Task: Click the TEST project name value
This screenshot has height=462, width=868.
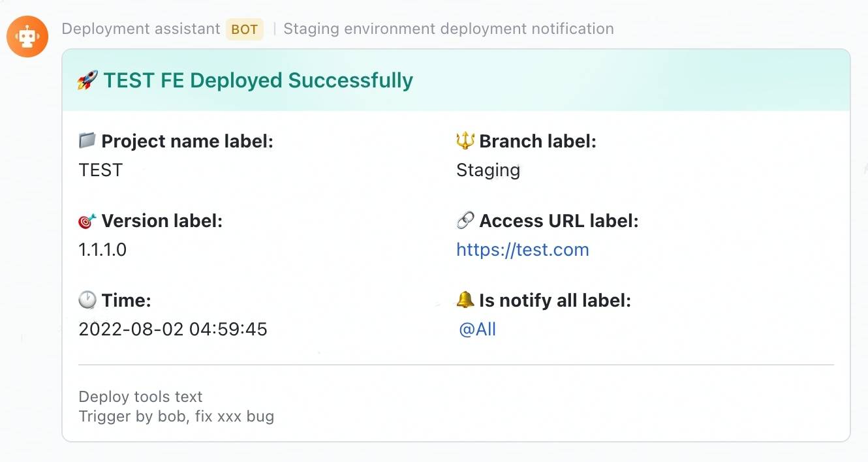Action: point(101,170)
